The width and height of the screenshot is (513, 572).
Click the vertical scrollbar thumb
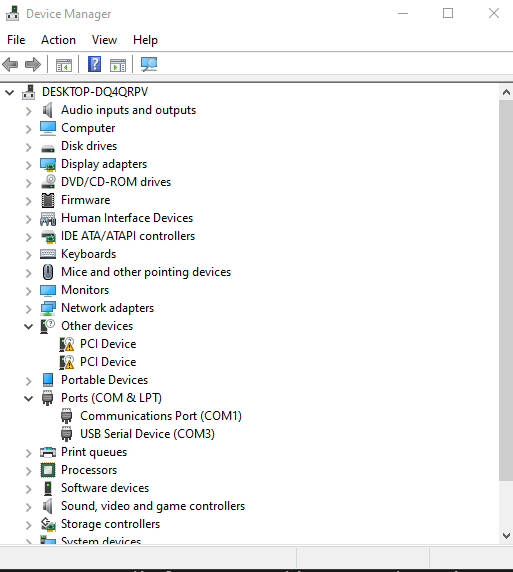[506, 290]
